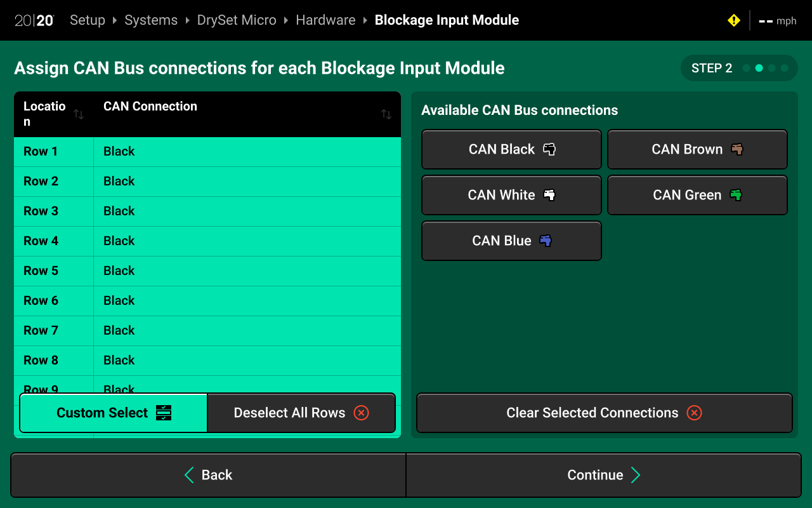812x508 pixels.
Task: Sort by CAN Connection column arrows
Action: point(386,114)
